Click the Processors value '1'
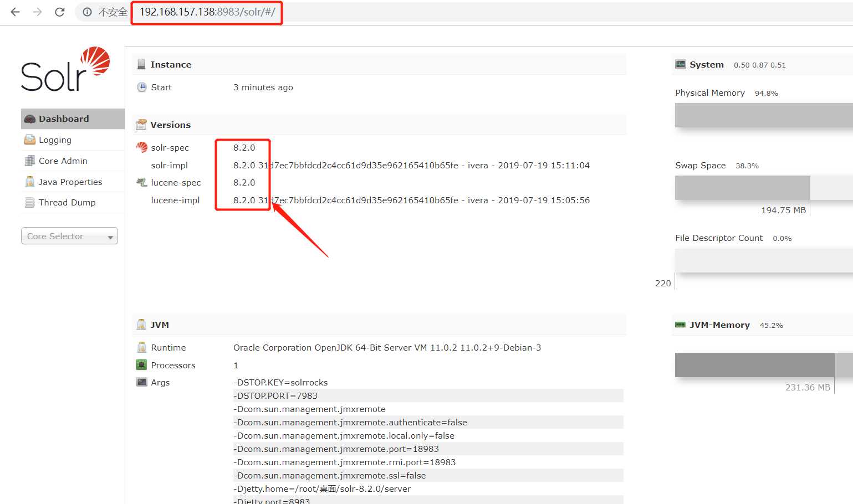853x504 pixels. (x=236, y=365)
